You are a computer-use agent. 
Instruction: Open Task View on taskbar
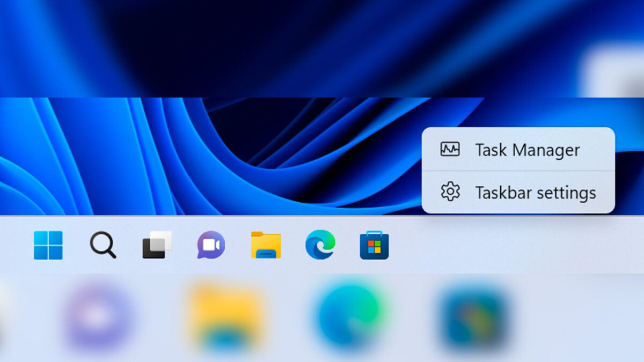157,245
